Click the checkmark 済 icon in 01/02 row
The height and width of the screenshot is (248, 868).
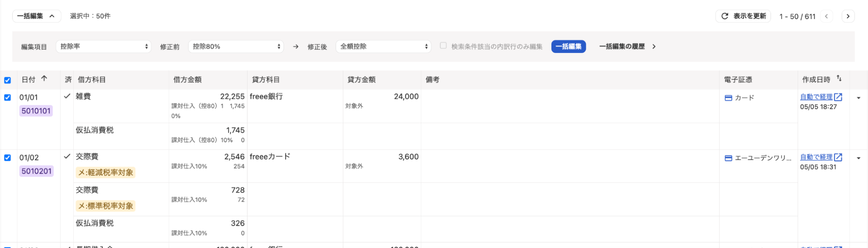(67, 157)
